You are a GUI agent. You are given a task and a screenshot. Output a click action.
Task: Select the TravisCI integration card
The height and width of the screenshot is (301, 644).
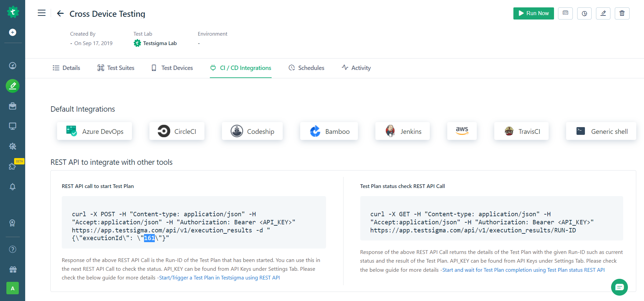pos(521,131)
